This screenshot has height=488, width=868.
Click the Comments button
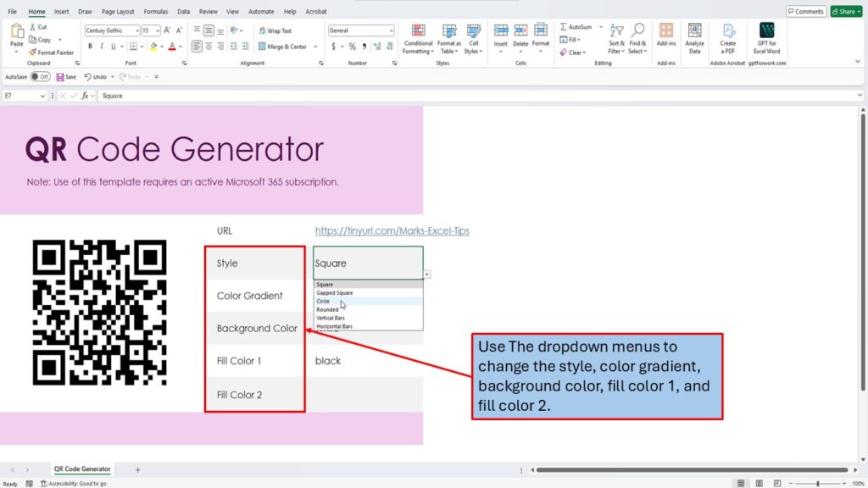click(805, 11)
